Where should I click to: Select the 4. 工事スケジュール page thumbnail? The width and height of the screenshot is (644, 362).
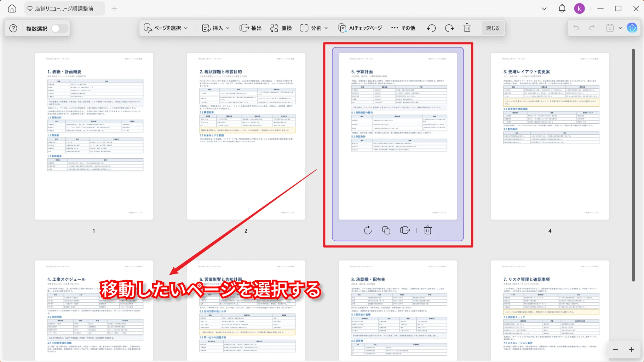[x=94, y=310]
